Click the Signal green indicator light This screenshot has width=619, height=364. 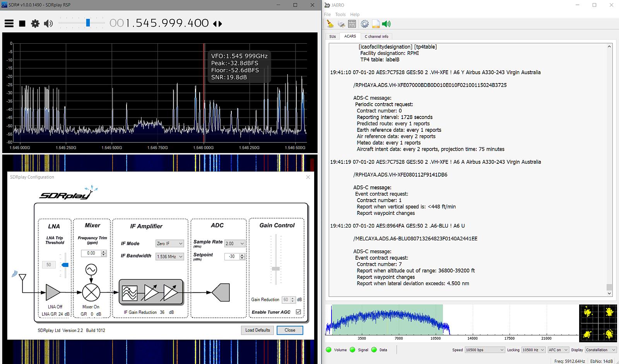tap(352, 350)
